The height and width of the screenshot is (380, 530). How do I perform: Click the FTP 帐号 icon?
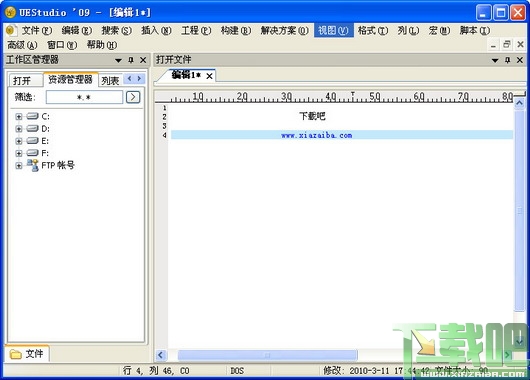point(32,165)
